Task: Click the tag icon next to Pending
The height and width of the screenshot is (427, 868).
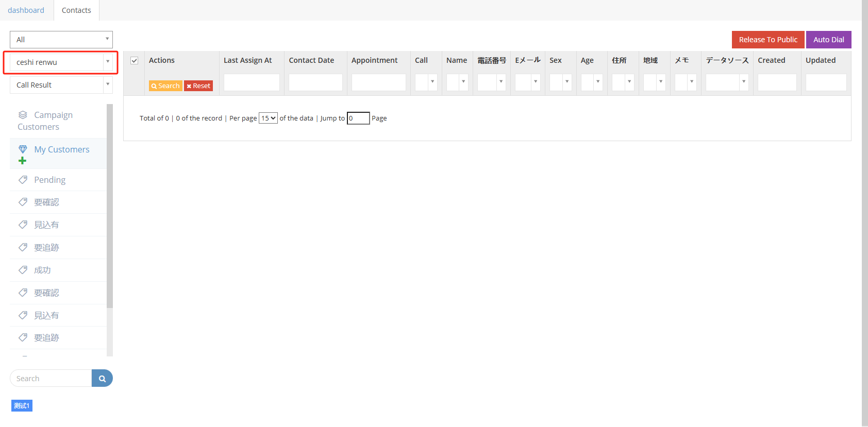Action: coord(23,180)
